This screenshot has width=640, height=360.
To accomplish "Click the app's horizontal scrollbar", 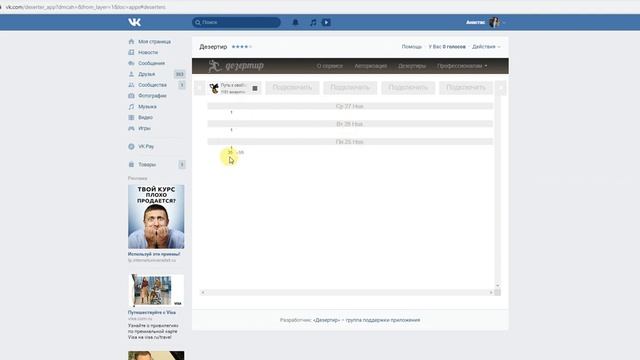I will tap(347, 292).
